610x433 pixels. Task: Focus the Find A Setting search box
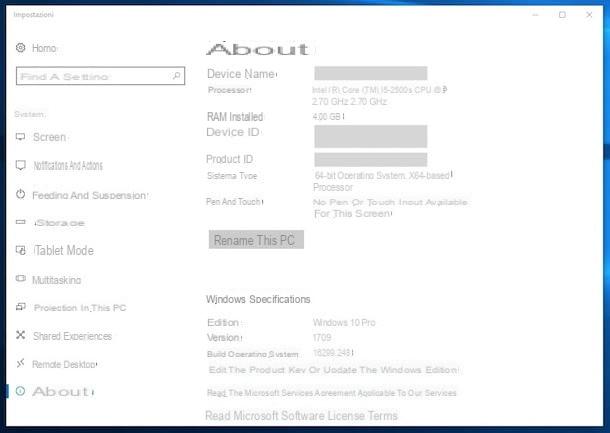[100, 76]
